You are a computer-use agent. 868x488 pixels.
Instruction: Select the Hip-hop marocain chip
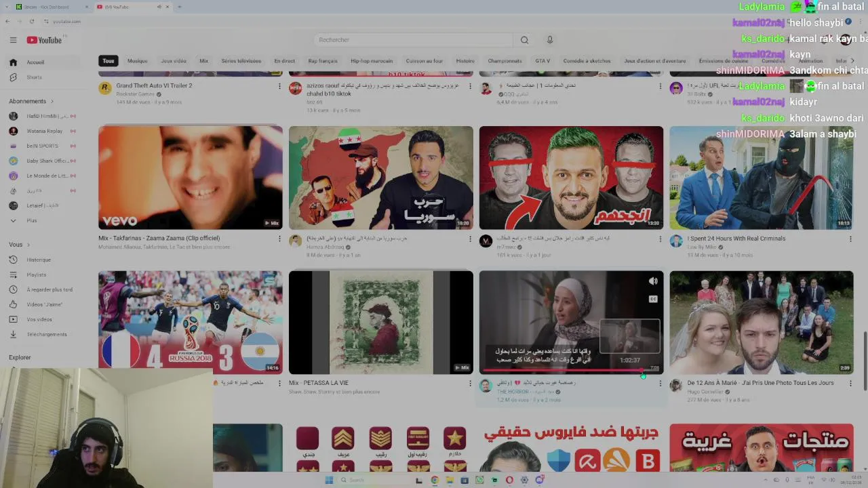372,61
